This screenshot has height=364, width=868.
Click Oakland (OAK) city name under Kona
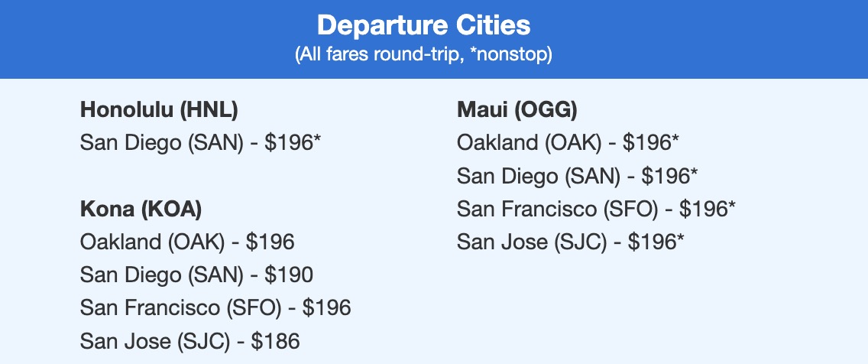pos(152,242)
